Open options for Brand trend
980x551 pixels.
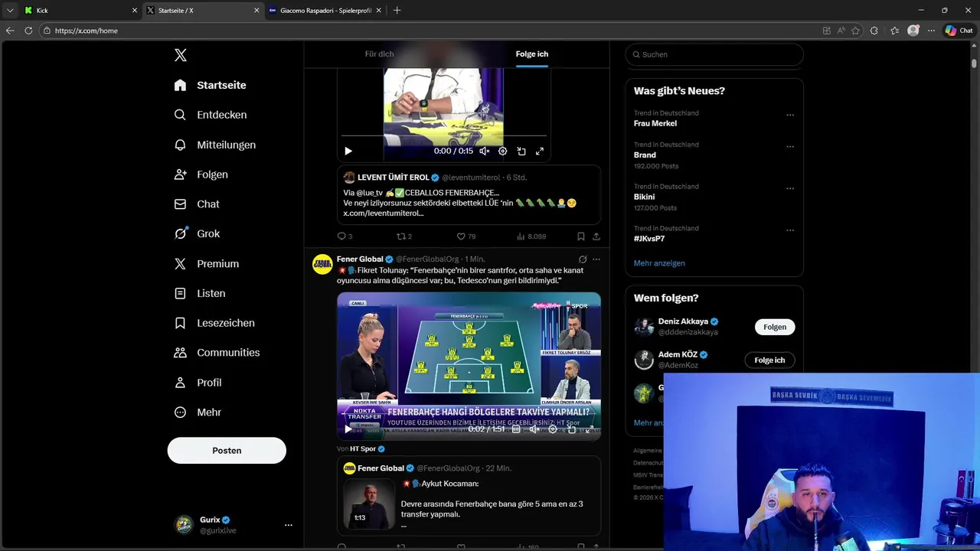(790, 147)
